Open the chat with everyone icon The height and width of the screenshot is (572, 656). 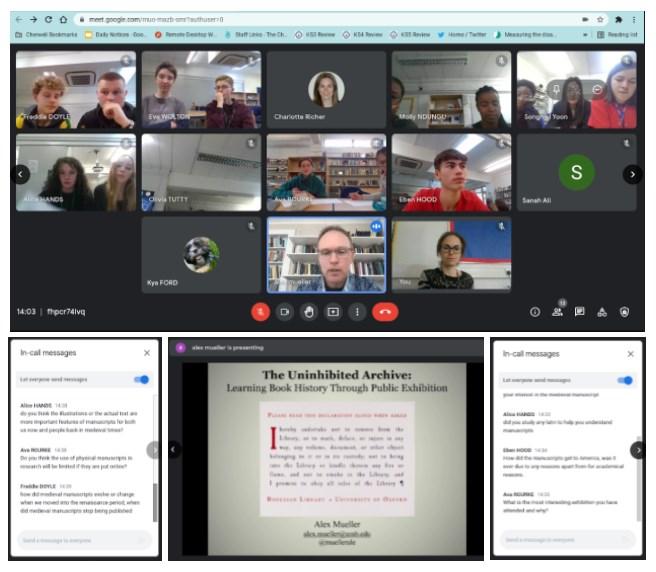click(x=579, y=312)
